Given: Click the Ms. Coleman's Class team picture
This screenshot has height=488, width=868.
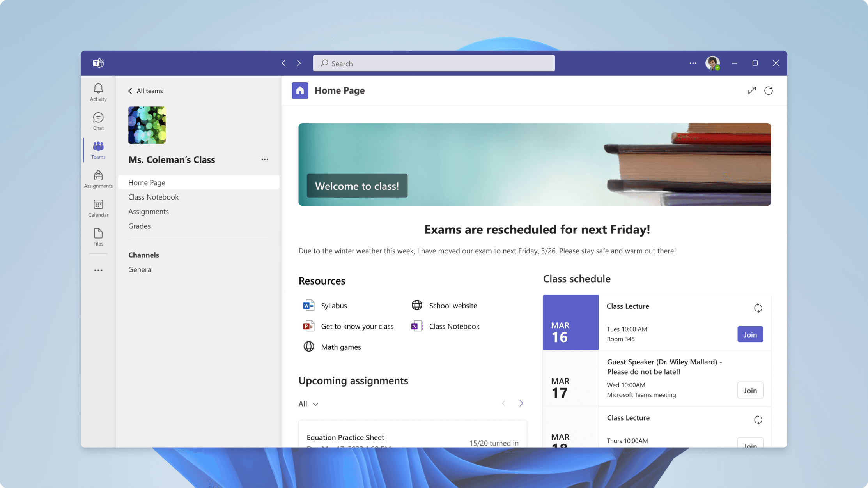Looking at the screenshot, I should click(x=147, y=125).
